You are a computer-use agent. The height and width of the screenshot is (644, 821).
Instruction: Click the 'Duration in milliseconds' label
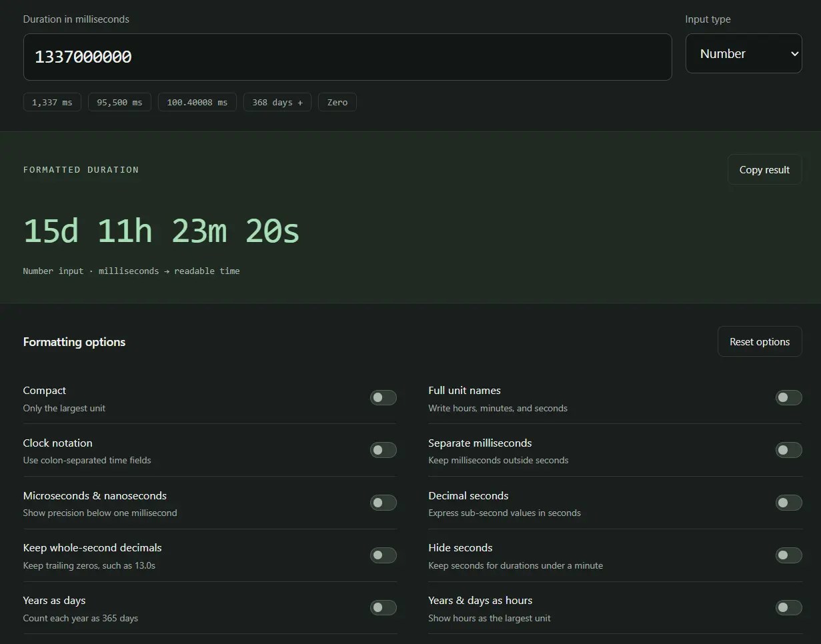(x=76, y=19)
